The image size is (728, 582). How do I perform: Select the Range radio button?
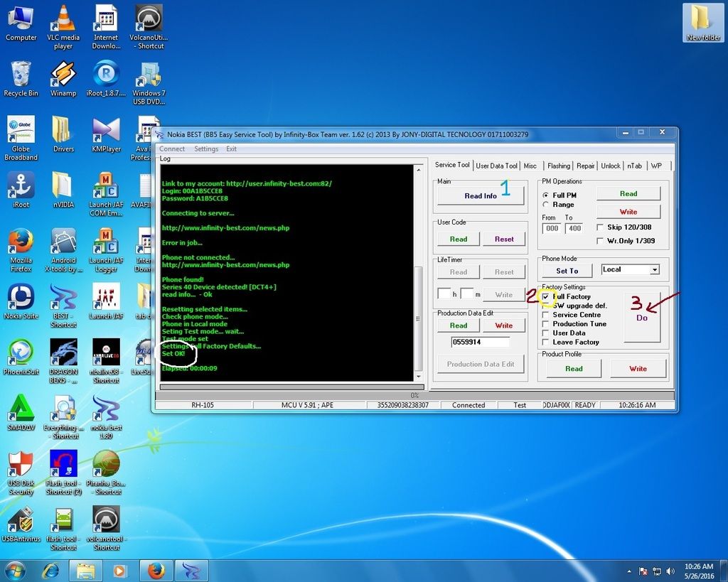pyautogui.click(x=546, y=205)
